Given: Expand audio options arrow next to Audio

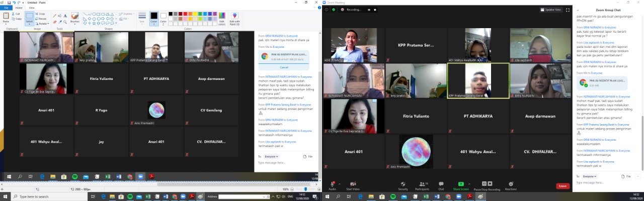Looking at the screenshot, I should tap(339, 183).
